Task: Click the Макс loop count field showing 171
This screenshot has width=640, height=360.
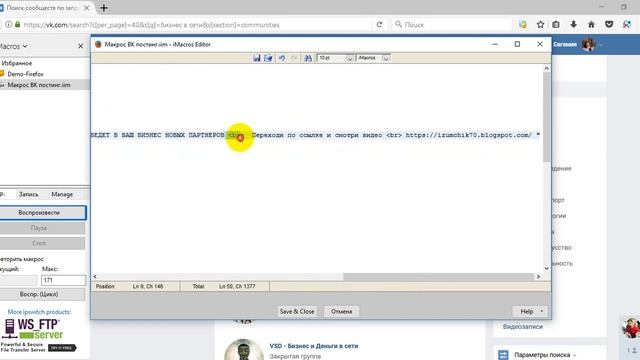Action: [63, 280]
